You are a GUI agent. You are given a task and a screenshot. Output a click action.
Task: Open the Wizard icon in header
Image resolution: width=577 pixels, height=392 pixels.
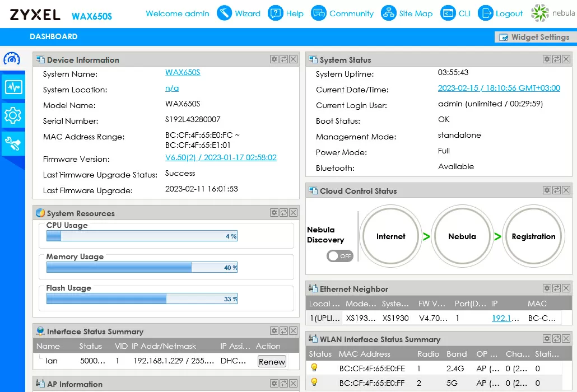[224, 13]
